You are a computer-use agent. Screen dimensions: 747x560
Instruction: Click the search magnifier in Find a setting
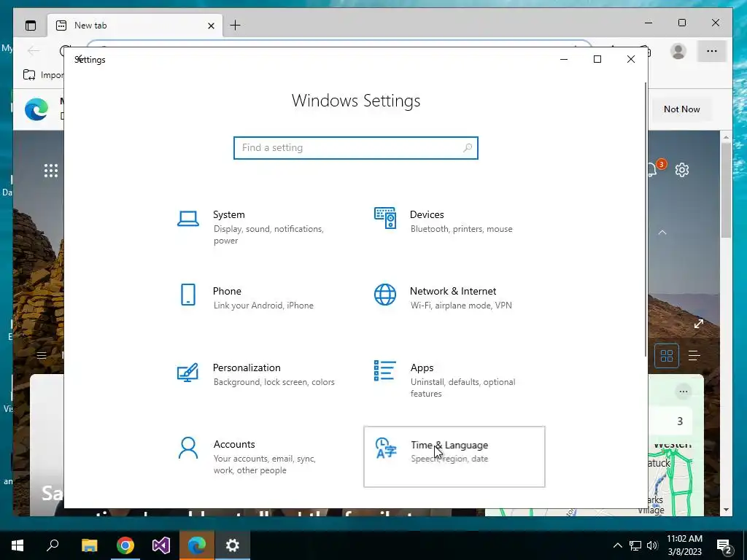(468, 147)
